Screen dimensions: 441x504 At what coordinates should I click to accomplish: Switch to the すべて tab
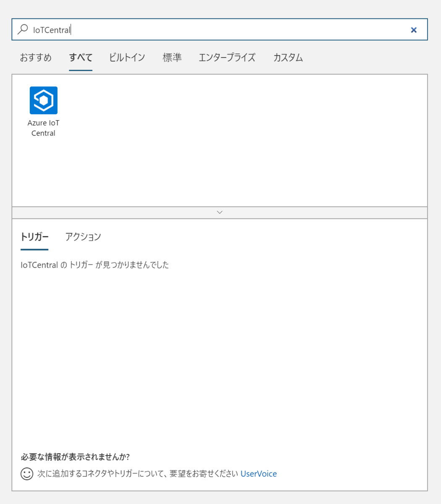pos(81,58)
